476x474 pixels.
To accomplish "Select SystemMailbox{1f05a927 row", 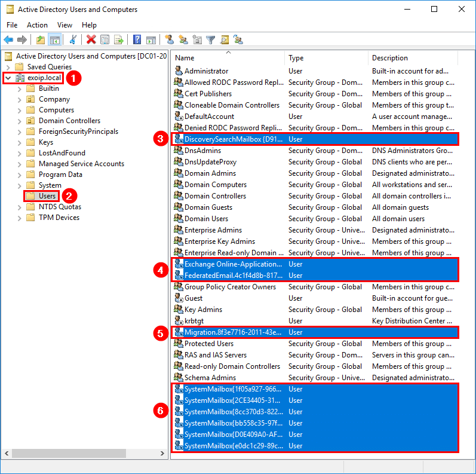I will click(315, 389).
